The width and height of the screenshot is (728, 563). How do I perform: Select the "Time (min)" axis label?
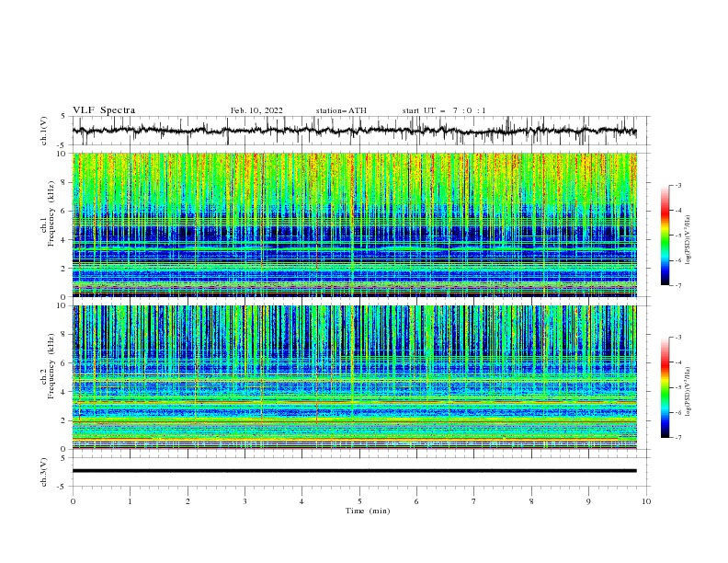click(368, 511)
